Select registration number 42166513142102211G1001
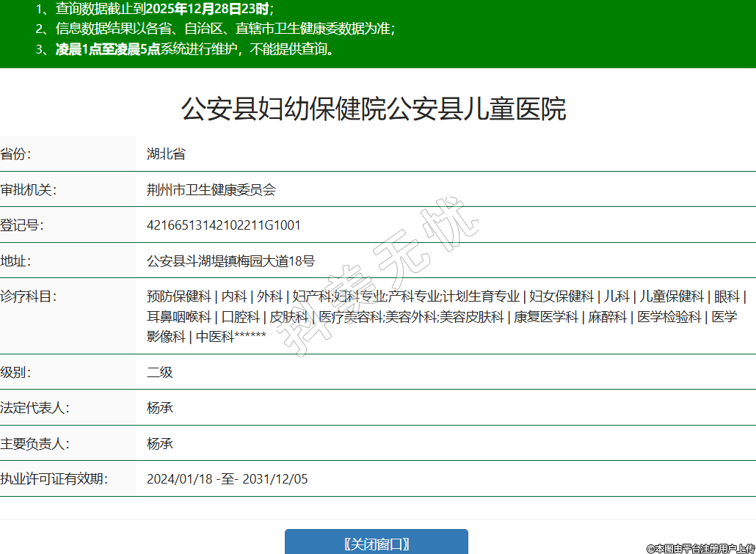 (224, 225)
